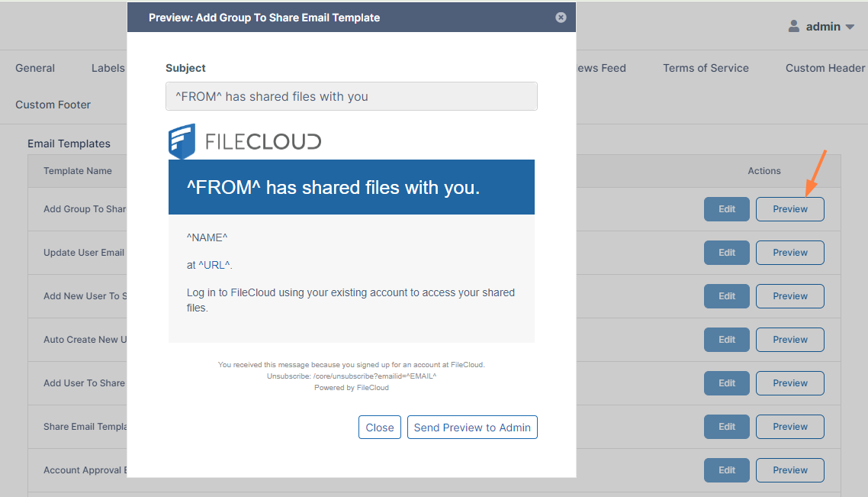
Task: Click the 'Add User To Share' template name
Action: (84, 382)
